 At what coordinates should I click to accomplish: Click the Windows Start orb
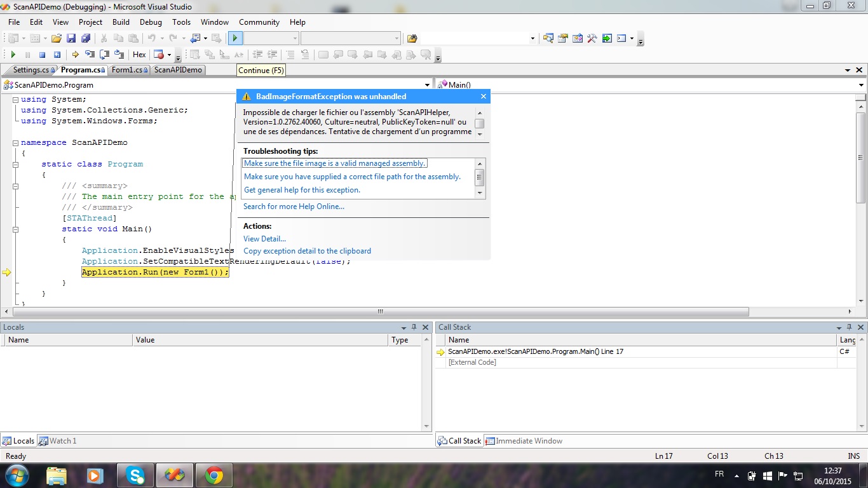[x=17, y=475]
